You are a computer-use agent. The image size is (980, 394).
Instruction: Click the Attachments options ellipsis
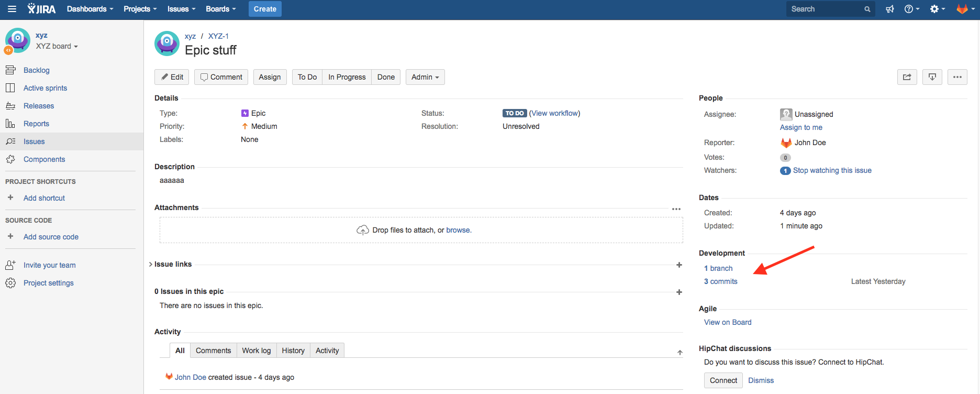coord(676,209)
